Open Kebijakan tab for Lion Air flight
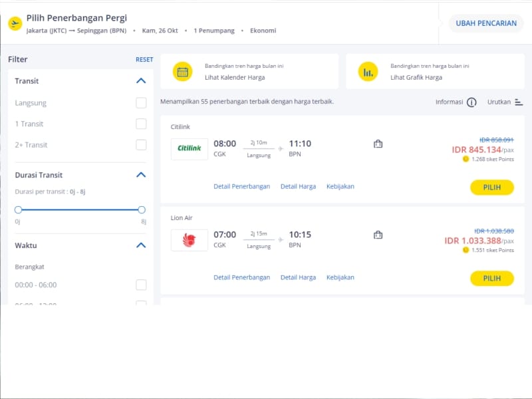 (x=340, y=277)
